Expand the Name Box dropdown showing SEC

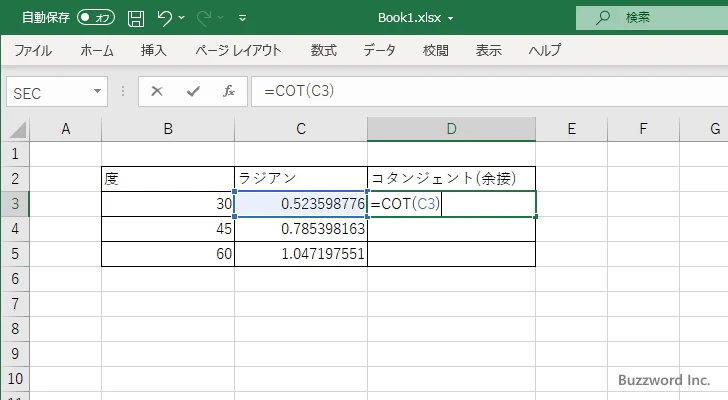coord(98,91)
